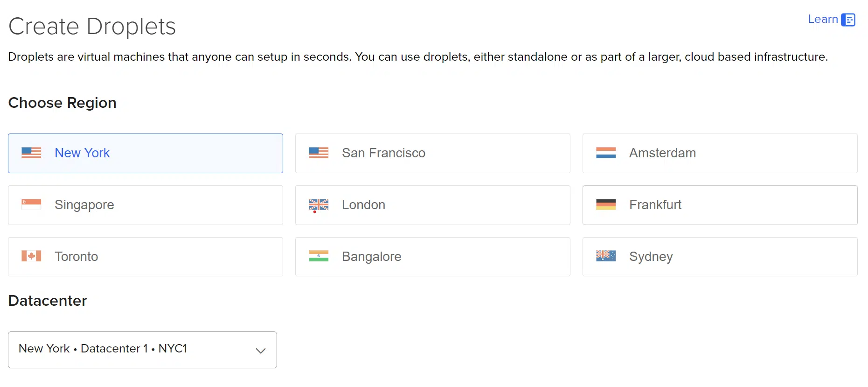Image resolution: width=868 pixels, height=387 pixels.
Task: Click the Australian flag beside Sydney
Action: 606,256
